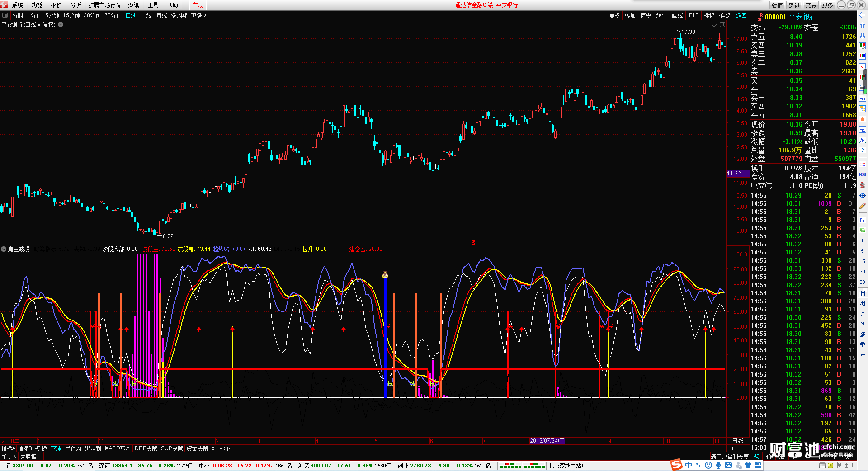Open the 鬼王波段 indicator dropdown arrow
The width and height of the screenshot is (868, 471).
click(4, 249)
